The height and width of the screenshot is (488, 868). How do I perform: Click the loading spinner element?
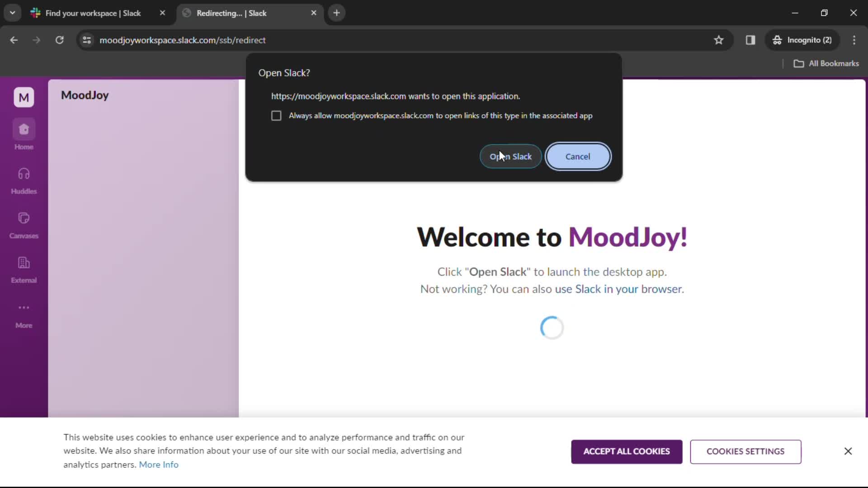pyautogui.click(x=552, y=327)
